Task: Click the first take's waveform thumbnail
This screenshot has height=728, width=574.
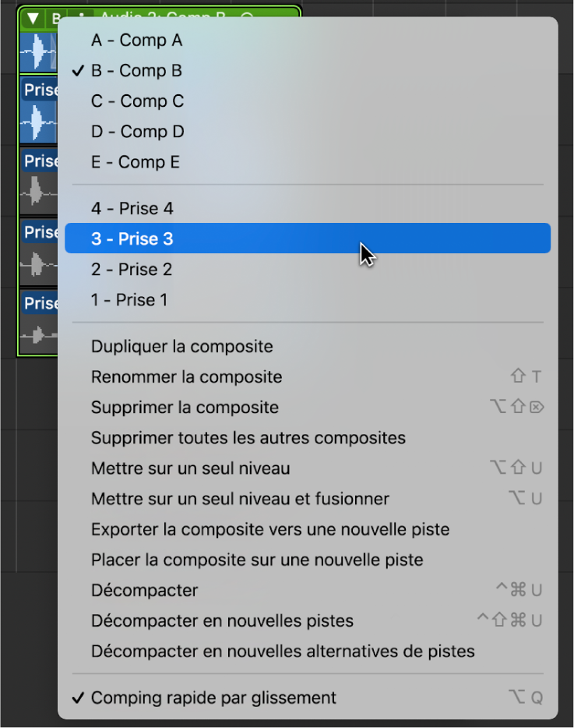Action: tap(38, 51)
